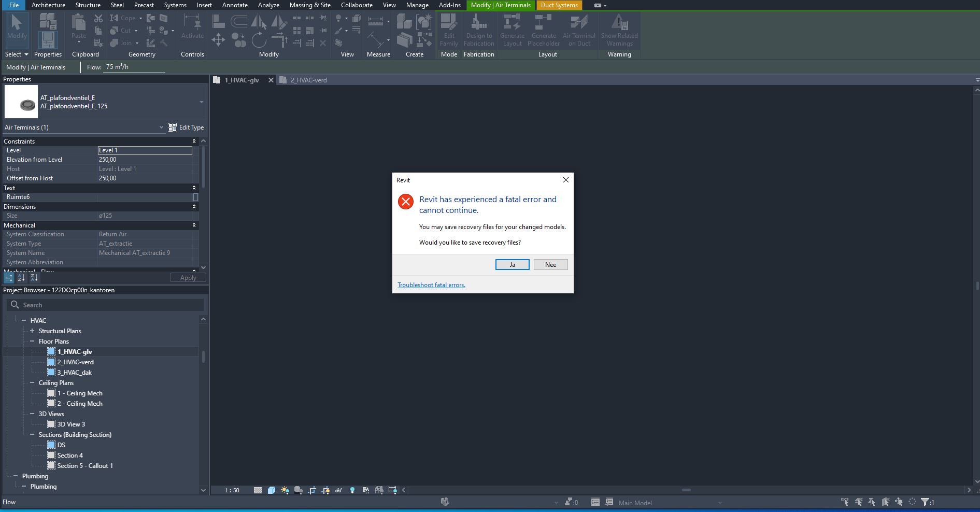Toggle Shadows in the view control bar
The width and height of the screenshot is (980, 512).
click(299, 490)
